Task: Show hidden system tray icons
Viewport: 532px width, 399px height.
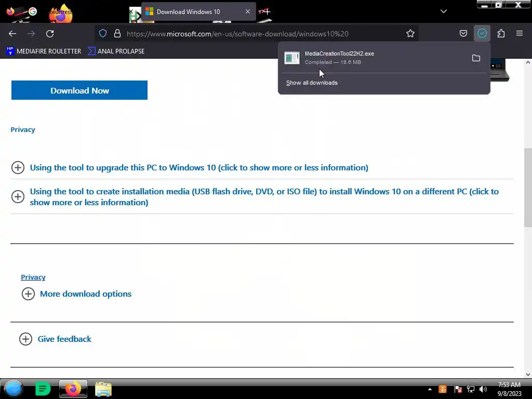Action: [x=430, y=389]
